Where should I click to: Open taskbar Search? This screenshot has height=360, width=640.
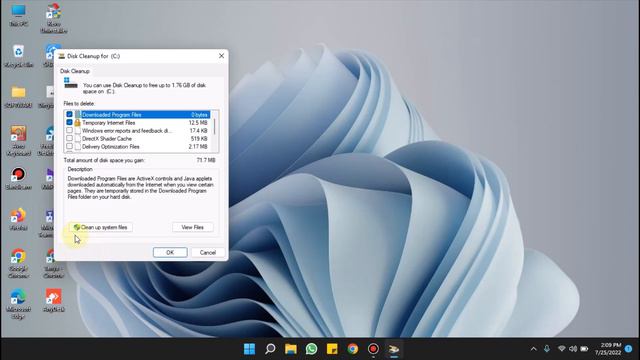pos(270,349)
